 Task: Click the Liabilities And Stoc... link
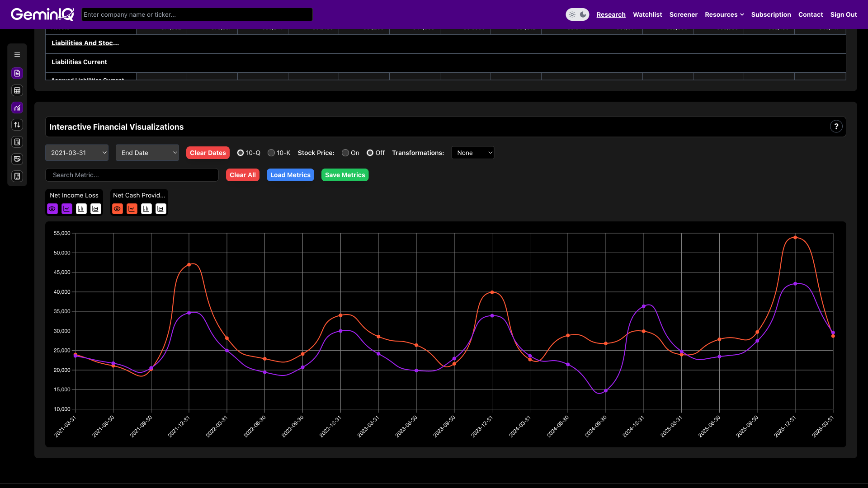pos(85,43)
